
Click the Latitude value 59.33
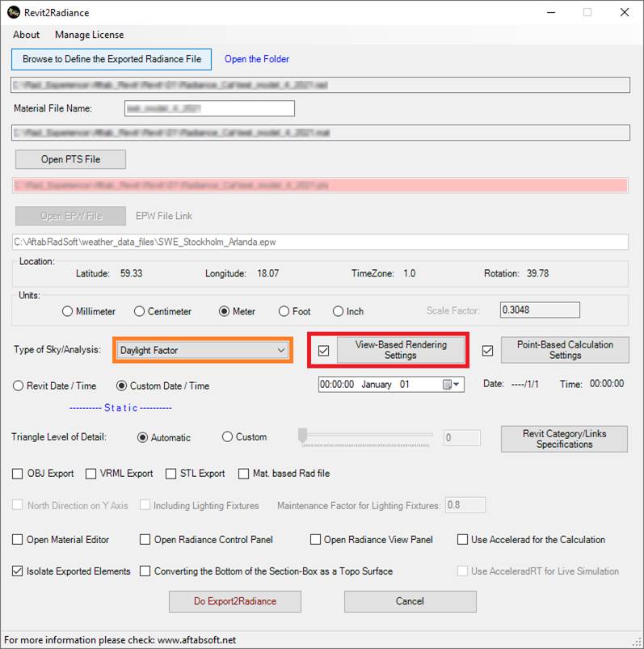[x=131, y=274]
